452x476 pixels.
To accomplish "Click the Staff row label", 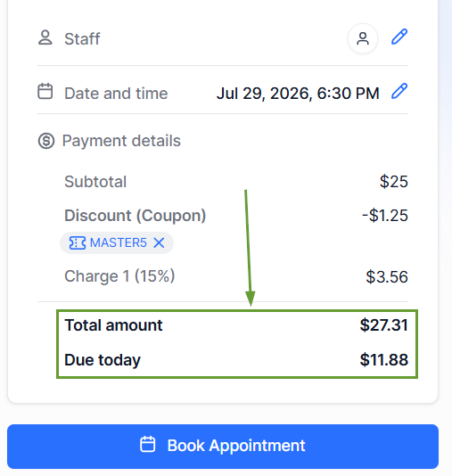I will tap(82, 39).
